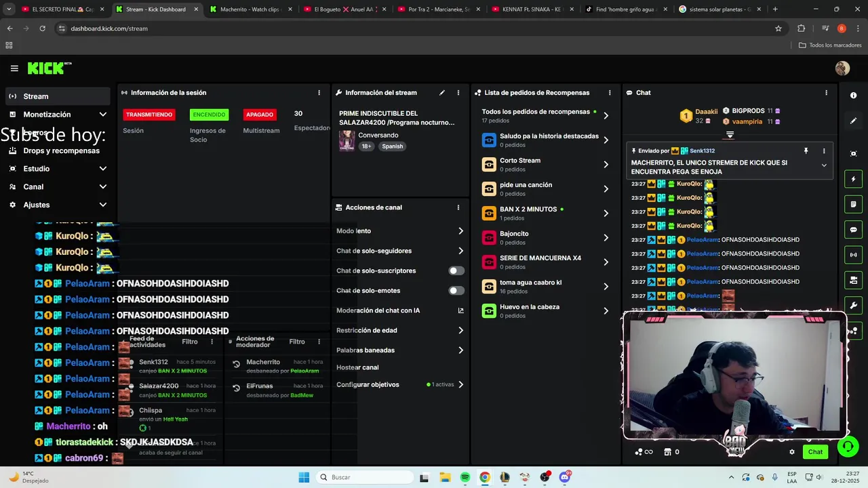Open Acciones de moderador three-dot menu
The height and width of the screenshot is (488, 868).
(319, 342)
